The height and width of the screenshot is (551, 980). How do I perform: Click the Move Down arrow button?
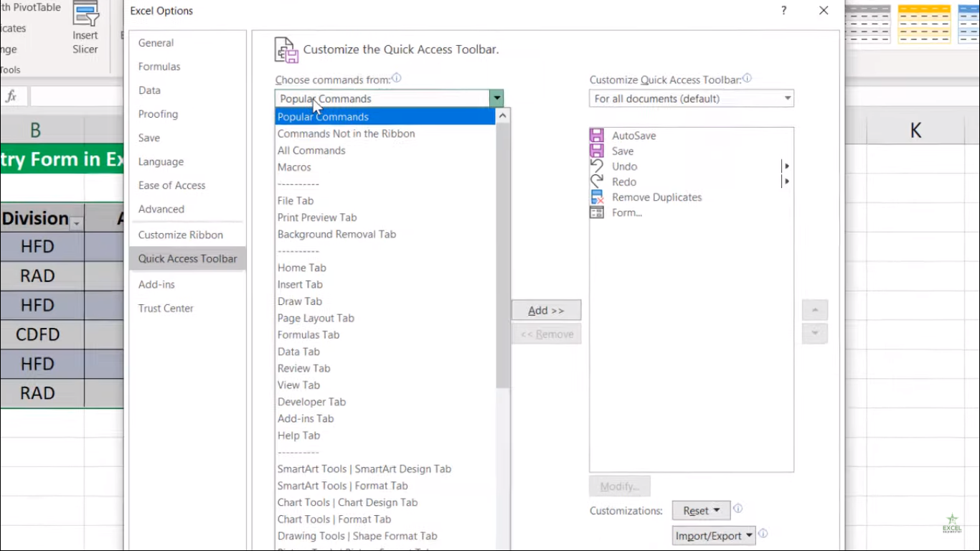click(815, 334)
